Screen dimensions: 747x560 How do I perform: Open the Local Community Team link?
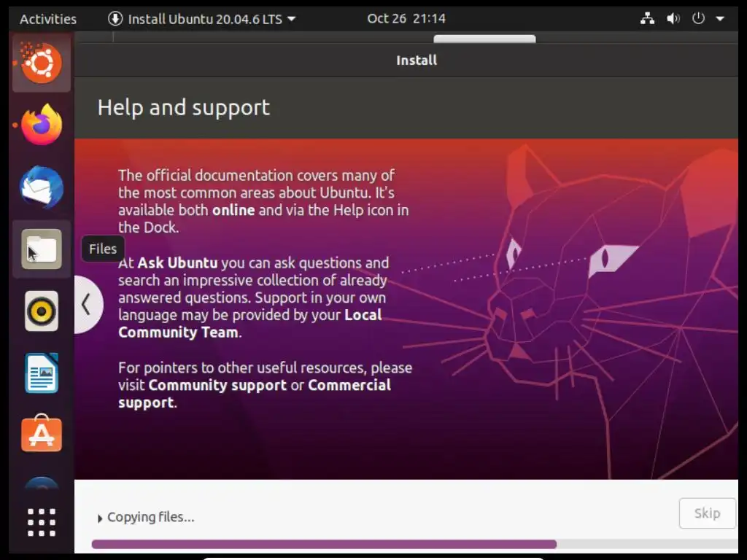coord(250,323)
